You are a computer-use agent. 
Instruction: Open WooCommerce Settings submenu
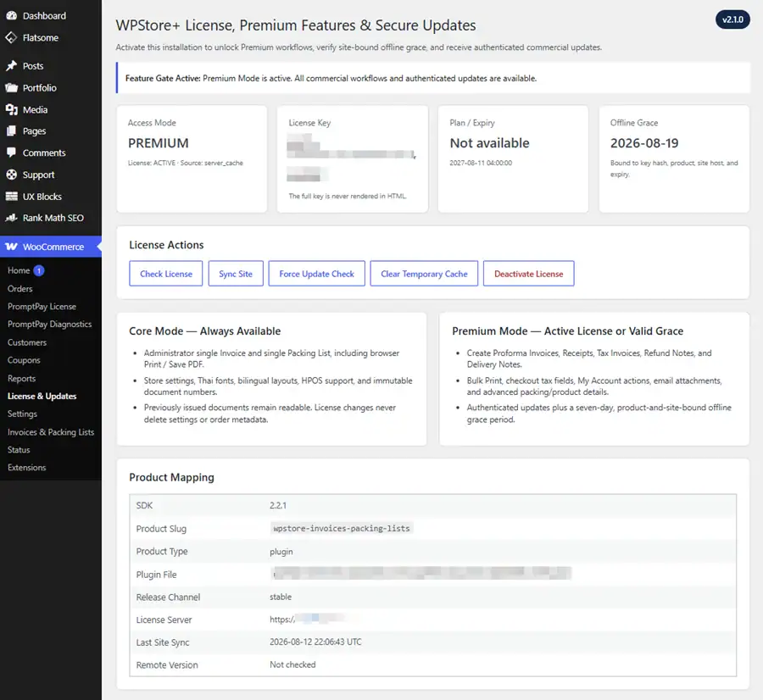[x=22, y=414]
